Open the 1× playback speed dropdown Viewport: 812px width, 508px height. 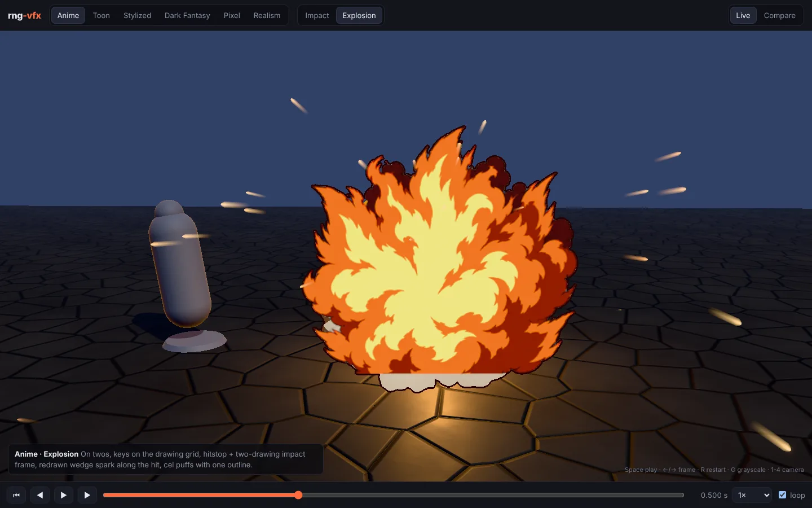(752, 495)
